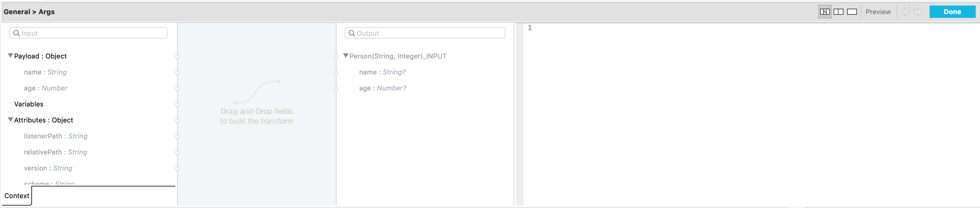
Task: Click the Done button
Action: [952, 12]
